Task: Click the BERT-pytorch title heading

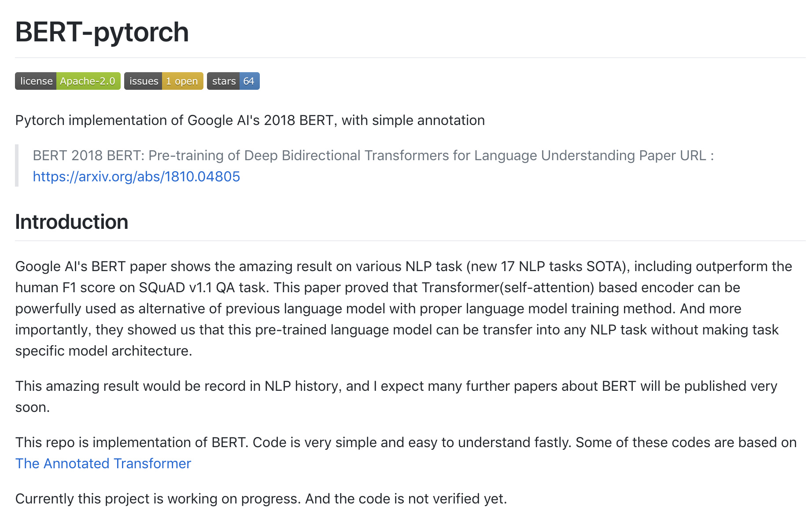Action: [102, 32]
